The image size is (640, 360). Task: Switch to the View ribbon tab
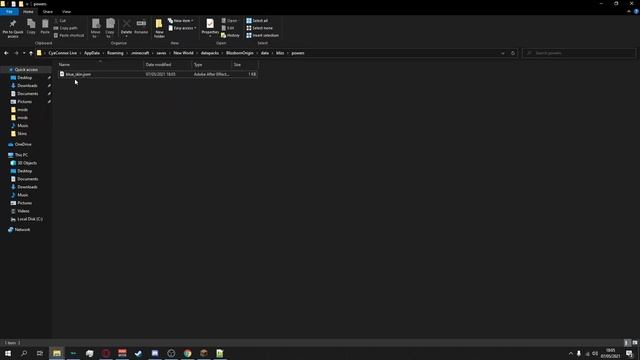click(66, 12)
